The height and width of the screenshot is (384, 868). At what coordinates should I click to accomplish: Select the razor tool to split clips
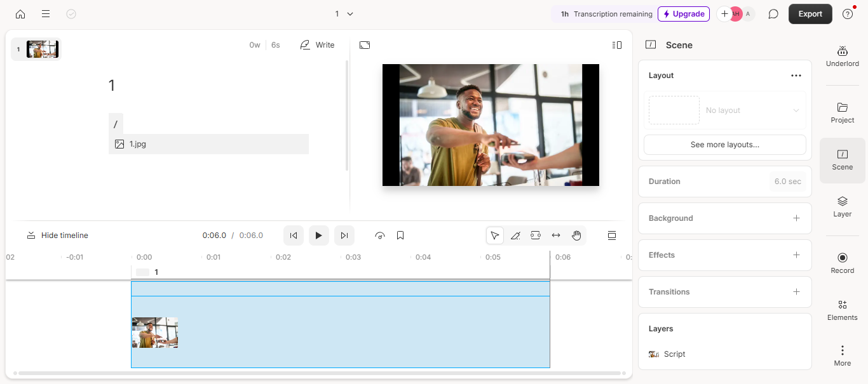tap(515, 235)
